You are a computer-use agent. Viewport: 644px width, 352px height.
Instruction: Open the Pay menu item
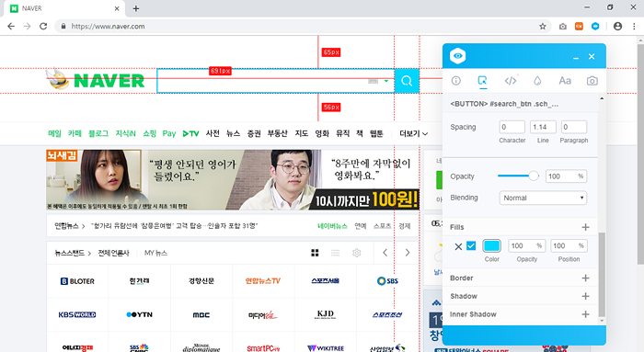click(x=168, y=134)
